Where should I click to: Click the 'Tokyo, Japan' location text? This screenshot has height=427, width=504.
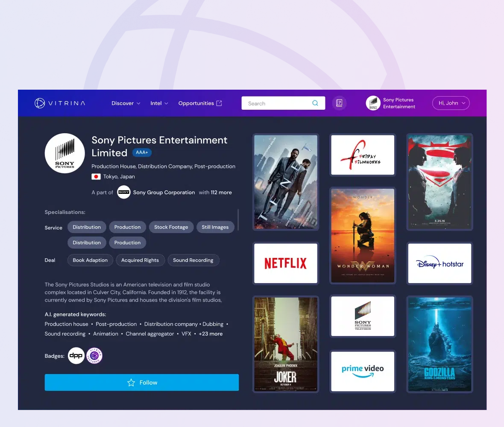[x=119, y=176]
